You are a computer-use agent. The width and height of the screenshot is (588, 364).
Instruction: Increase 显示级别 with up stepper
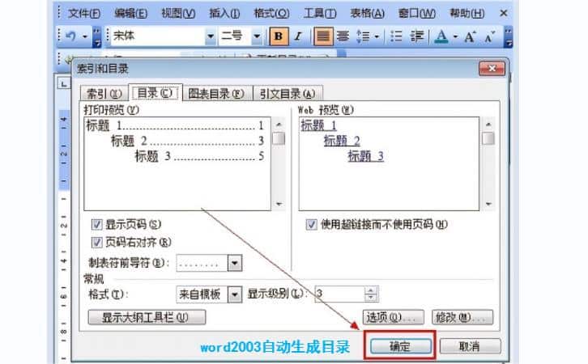pos(371,290)
